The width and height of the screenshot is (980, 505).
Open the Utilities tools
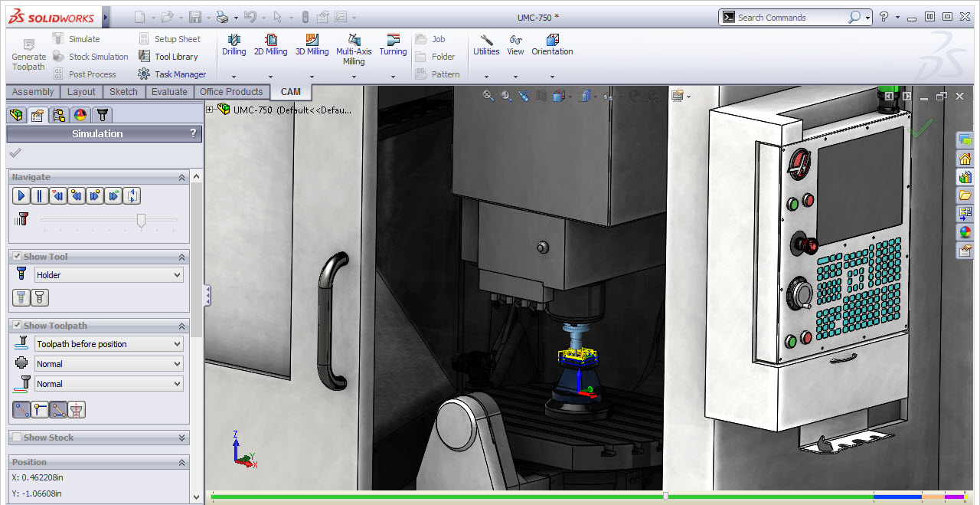coord(486,45)
